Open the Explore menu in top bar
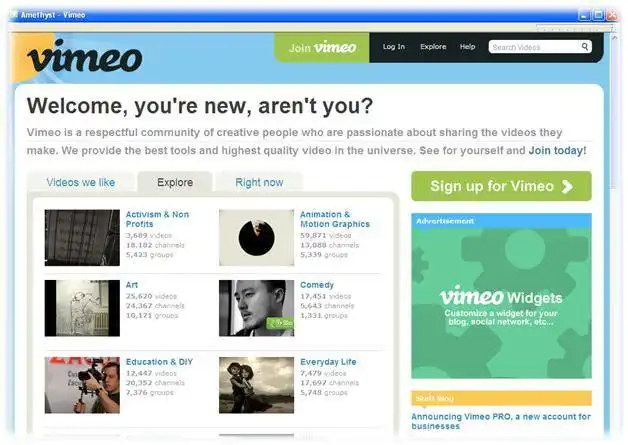This screenshot has width=628, height=445. point(433,46)
